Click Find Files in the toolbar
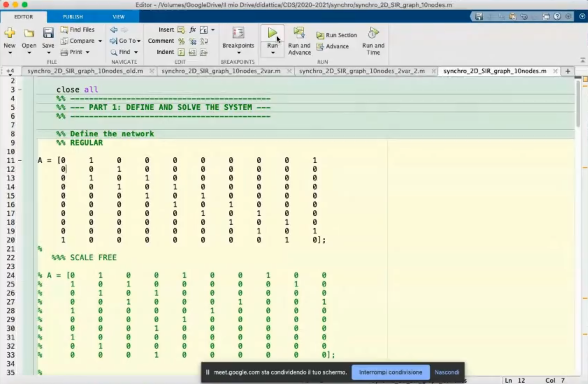This screenshot has height=384, width=588. pos(77,30)
